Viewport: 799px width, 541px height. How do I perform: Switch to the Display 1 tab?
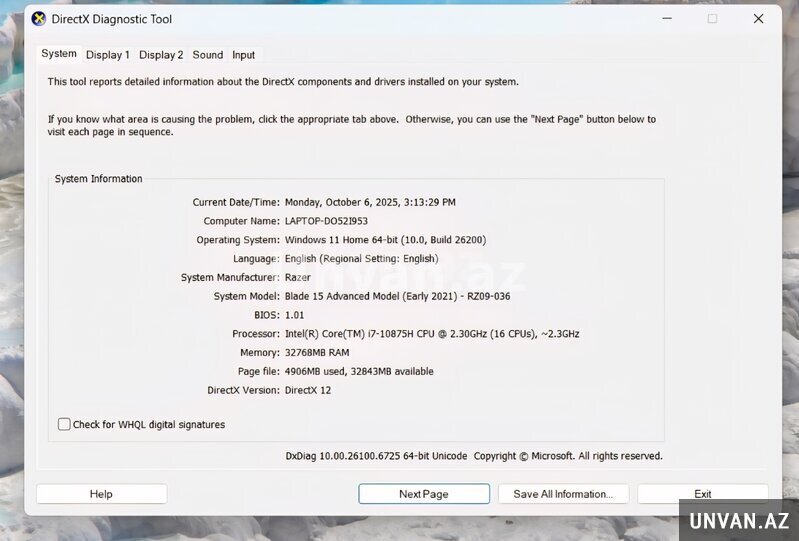tap(108, 55)
